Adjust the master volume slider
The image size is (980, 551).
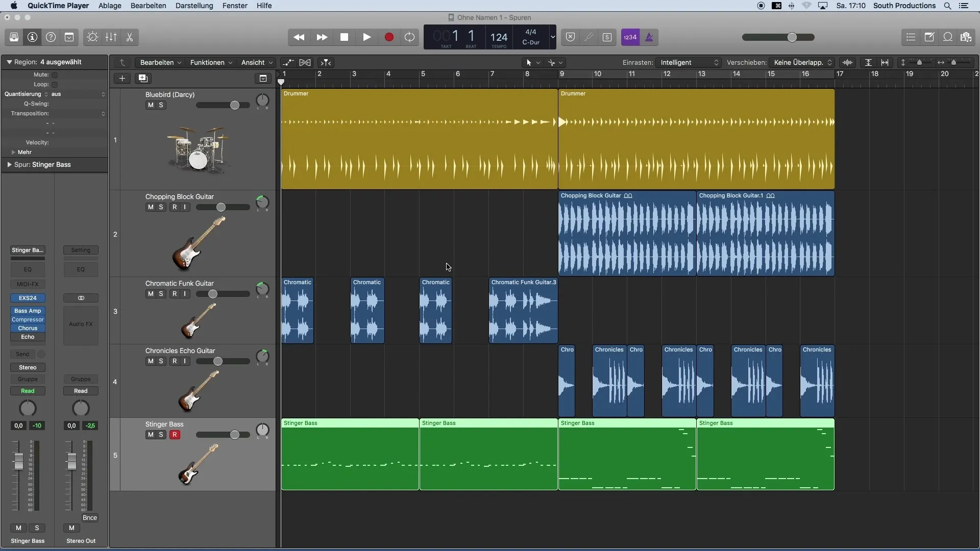click(778, 37)
